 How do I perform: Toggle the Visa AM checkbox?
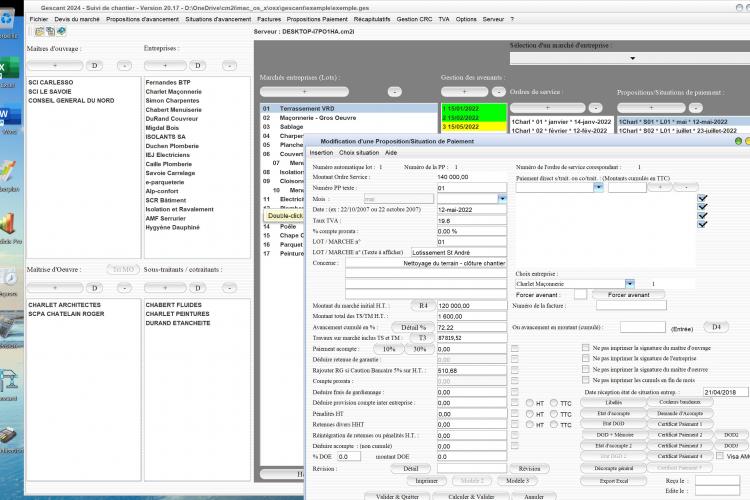[719, 456]
